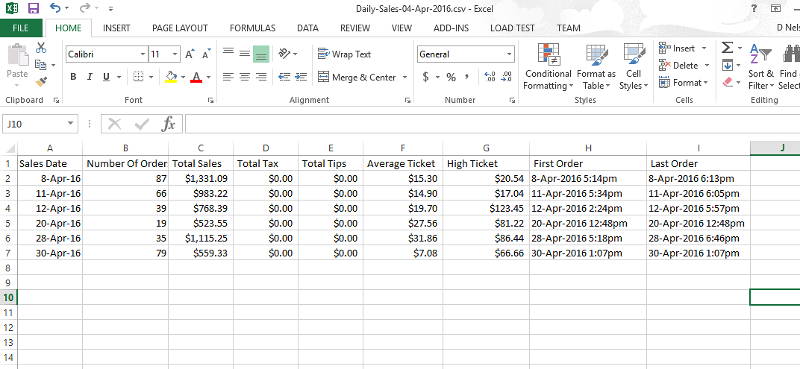Viewport: 800px width, 369px height.
Task: Click the AutoSum sigma icon
Action: [x=727, y=48]
